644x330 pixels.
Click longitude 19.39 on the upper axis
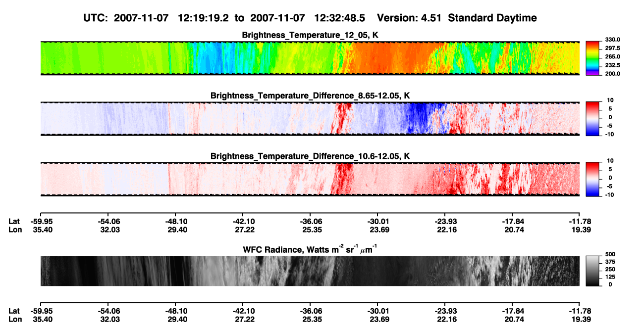[x=580, y=229]
